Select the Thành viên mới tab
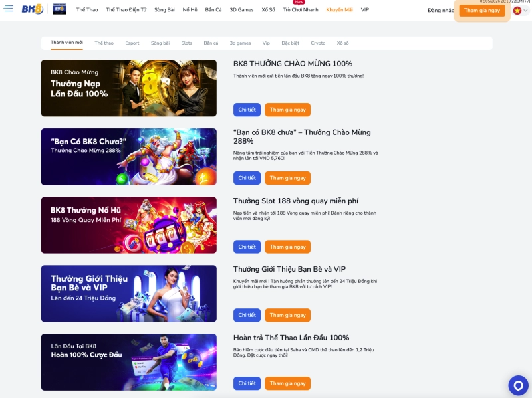Screen dimensions: 532x398 click(x=66, y=43)
